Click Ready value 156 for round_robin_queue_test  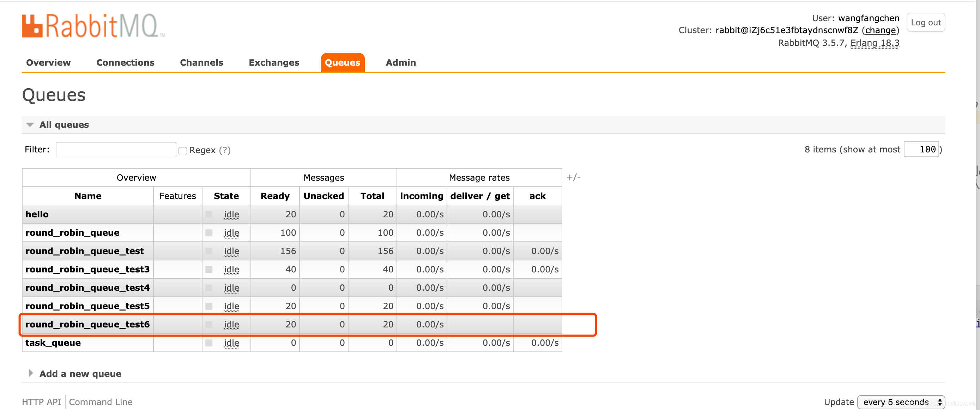pyautogui.click(x=288, y=251)
